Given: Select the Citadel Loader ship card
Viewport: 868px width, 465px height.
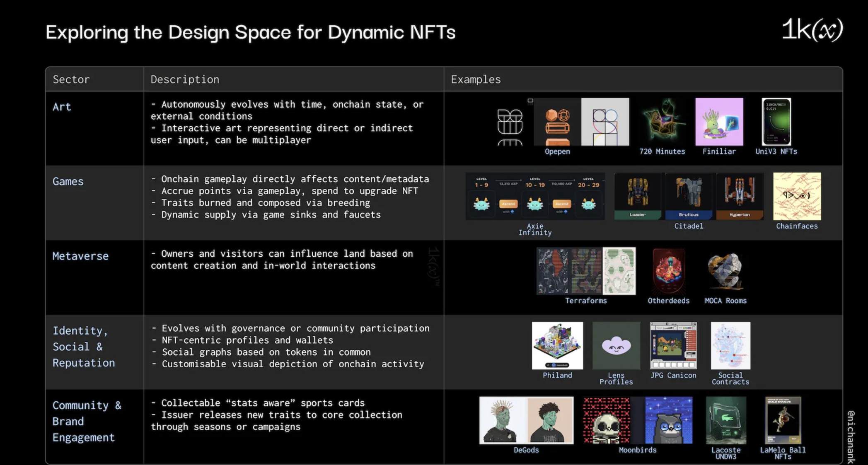Looking at the screenshot, I should pos(638,196).
